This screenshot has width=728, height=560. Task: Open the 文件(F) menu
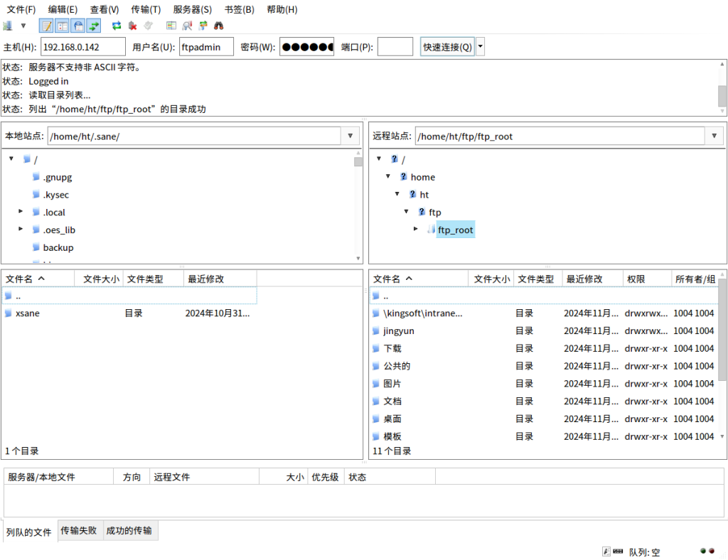(21, 9)
